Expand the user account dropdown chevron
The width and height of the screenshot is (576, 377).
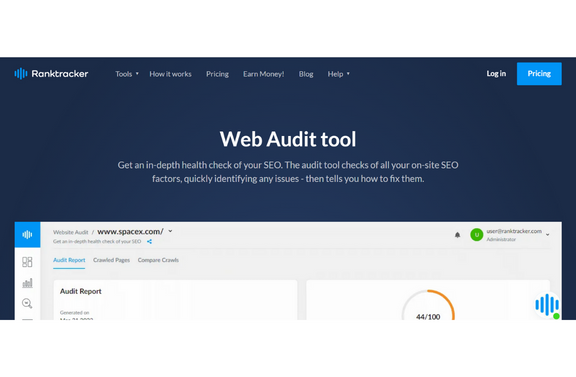[x=547, y=234]
